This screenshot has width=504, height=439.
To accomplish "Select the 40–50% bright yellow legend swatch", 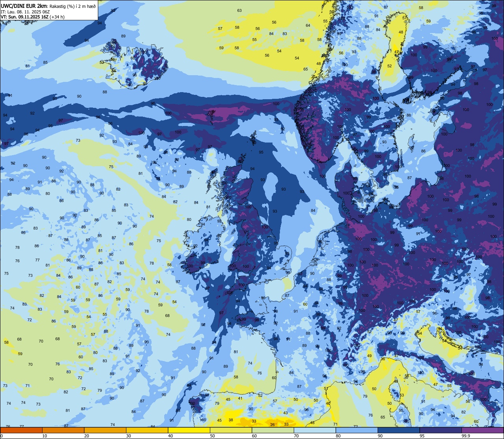I will click(189, 430).
